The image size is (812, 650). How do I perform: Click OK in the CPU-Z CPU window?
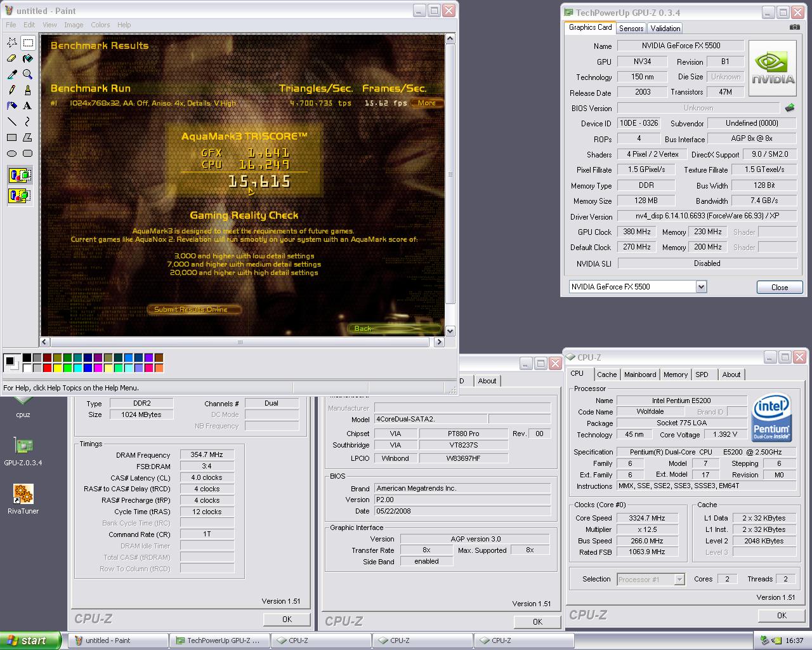point(782,615)
